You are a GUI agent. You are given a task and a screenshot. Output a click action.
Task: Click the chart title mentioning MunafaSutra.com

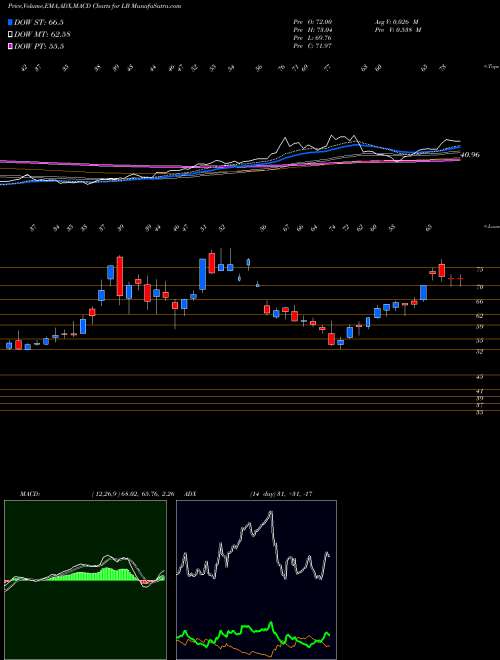click(95, 7)
